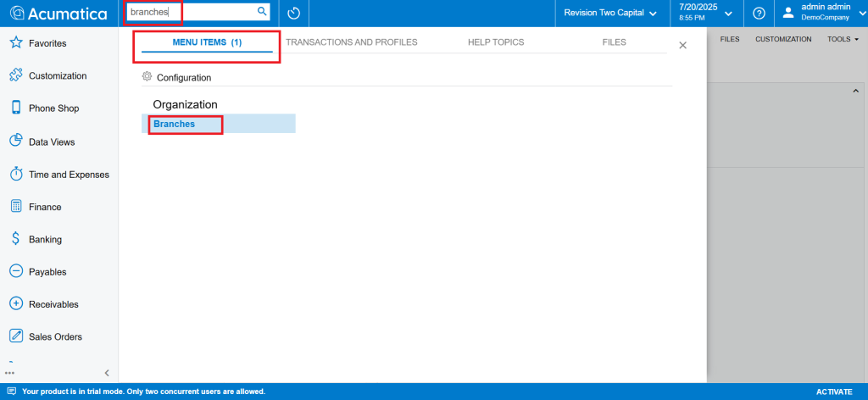The height and width of the screenshot is (400, 868).
Task: Click the Activate button
Action: coord(834,392)
